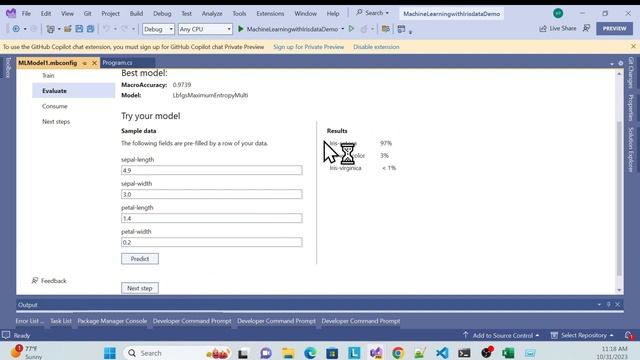The width and height of the screenshot is (640, 360).
Task: Open the Solution Explorer side panel
Action: (x=631, y=149)
